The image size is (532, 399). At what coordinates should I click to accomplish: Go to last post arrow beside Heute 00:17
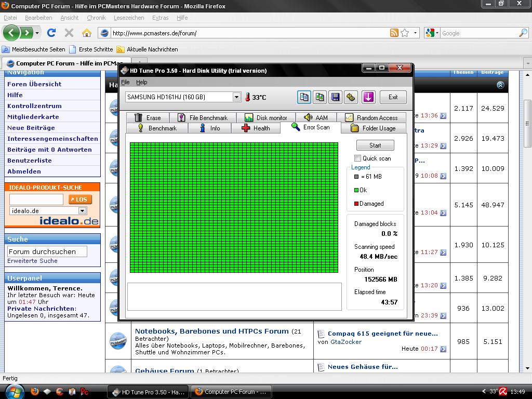443,349
